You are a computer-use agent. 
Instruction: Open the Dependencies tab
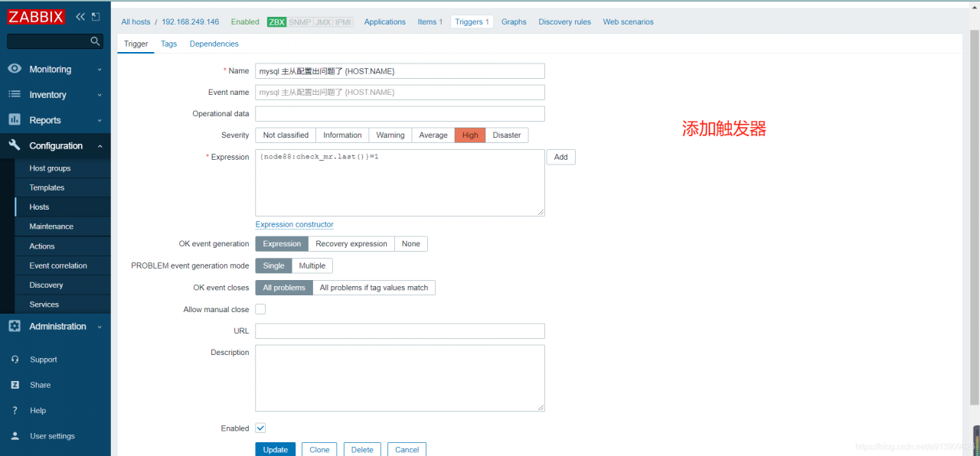214,44
